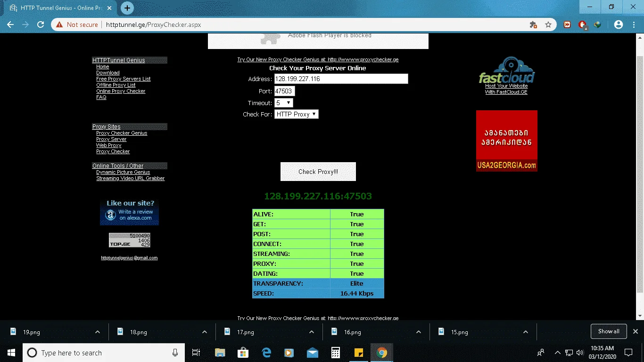The width and height of the screenshot is (644, 362).
Task: Open the media player taskbar icon
Action: click(289, 353)
